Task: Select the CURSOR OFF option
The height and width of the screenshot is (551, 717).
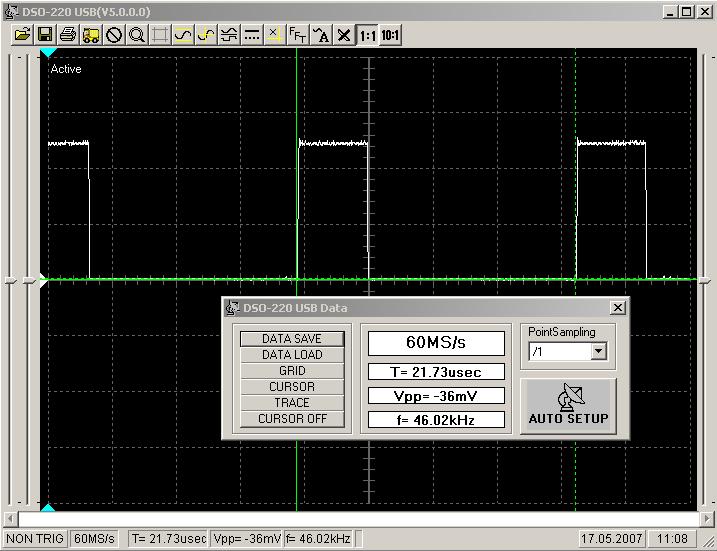Action: [x=292, y=419]
